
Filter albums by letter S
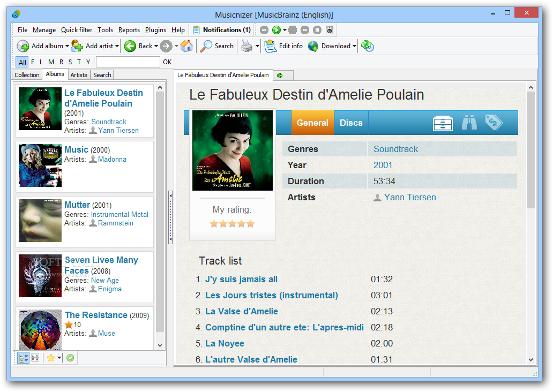tap(70, 62)
